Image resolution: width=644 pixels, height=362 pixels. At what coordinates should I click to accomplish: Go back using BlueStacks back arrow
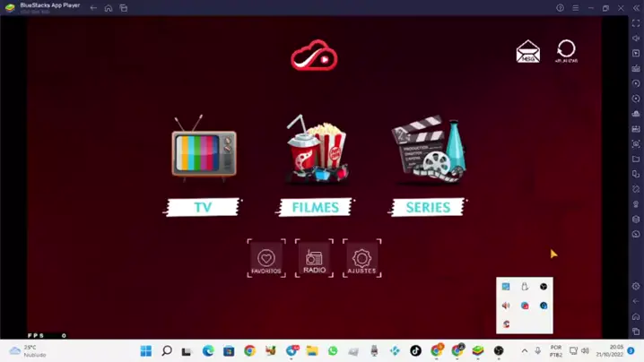93,8
